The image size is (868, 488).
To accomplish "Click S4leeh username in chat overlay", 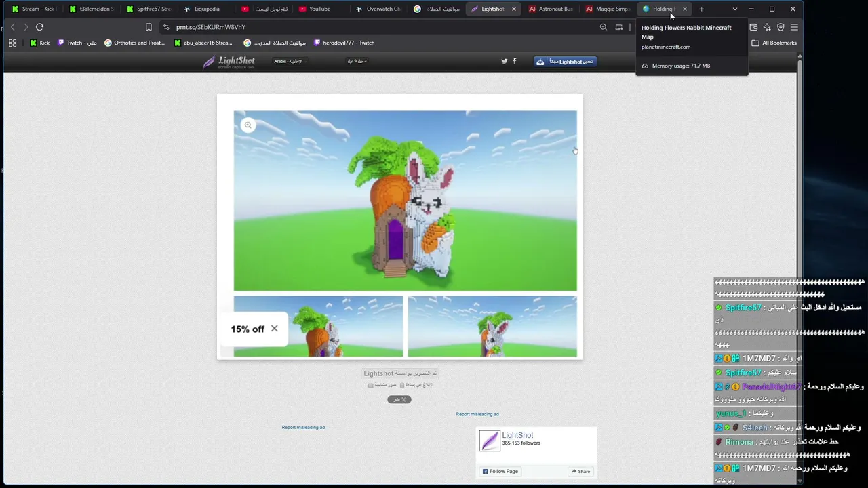I will coord(755,428).
